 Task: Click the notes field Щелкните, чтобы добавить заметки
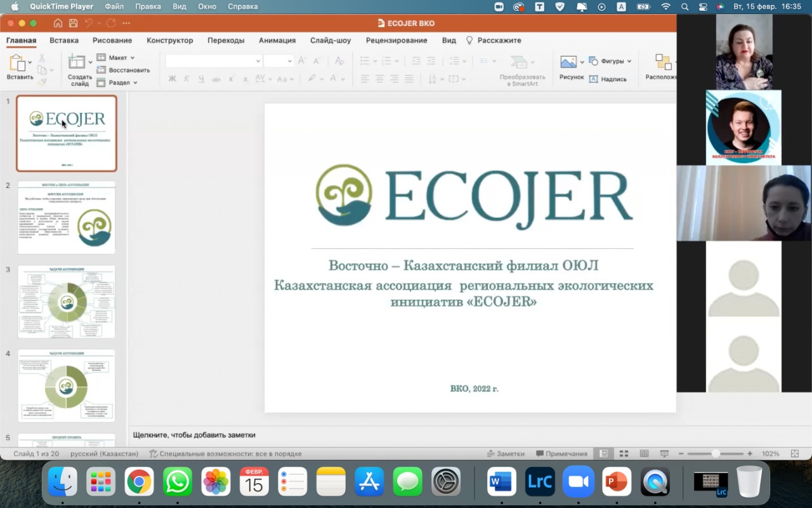pyautogui.click(x=194, y=435)
